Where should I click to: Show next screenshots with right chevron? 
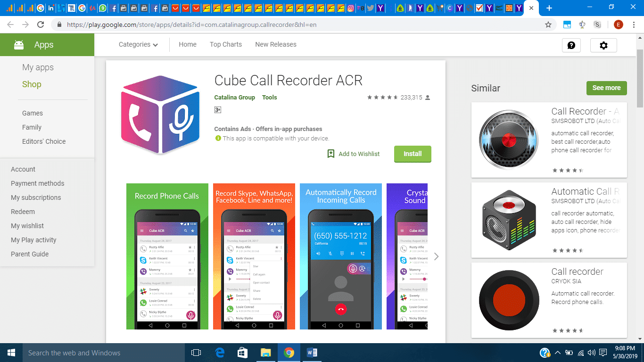[x=436, y=256]
